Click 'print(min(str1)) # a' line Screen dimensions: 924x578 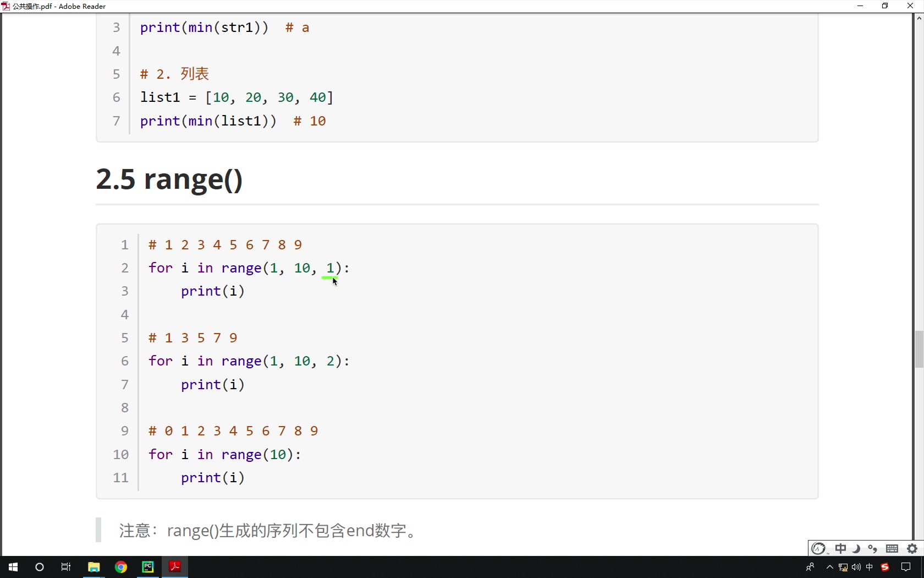(225, 28)
